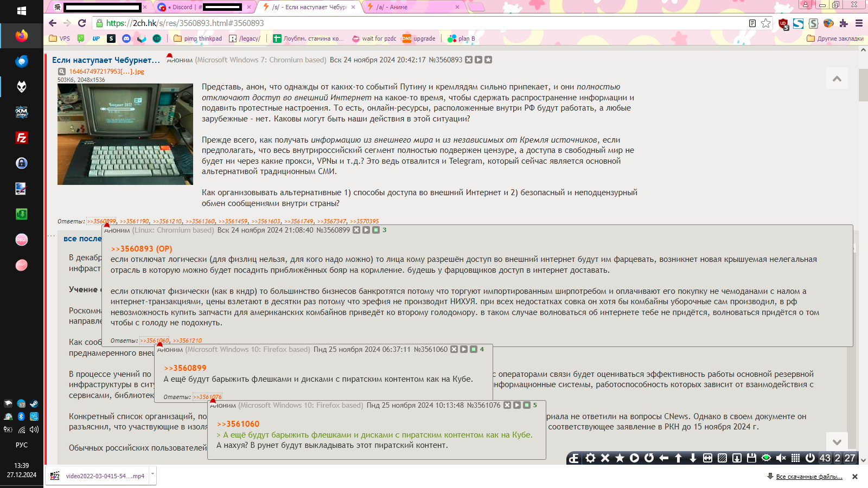Open Firefox from the Windows taskbar
Screen dimensions: 868x488
point(22,36)
